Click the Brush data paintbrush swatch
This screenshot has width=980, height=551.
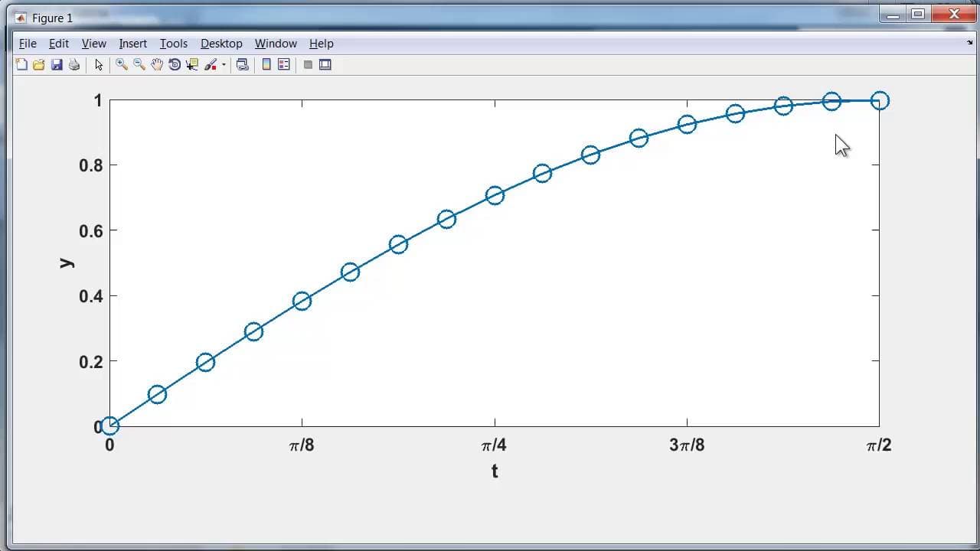click(211, 65)
